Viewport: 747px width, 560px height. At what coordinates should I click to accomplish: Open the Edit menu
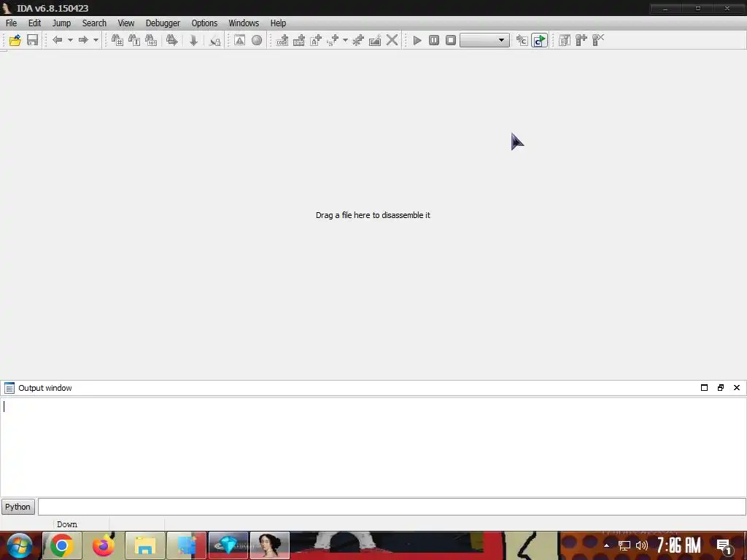tap(34, 23)
